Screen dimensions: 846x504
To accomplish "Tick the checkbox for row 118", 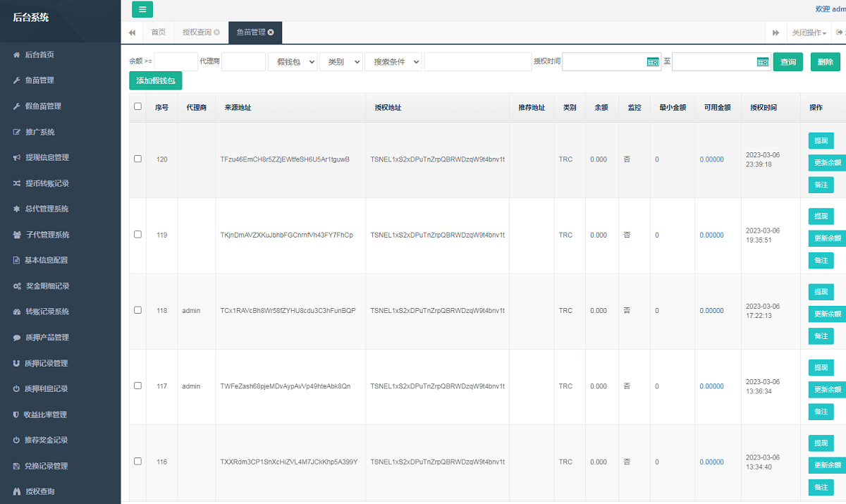I will (137, 310).
